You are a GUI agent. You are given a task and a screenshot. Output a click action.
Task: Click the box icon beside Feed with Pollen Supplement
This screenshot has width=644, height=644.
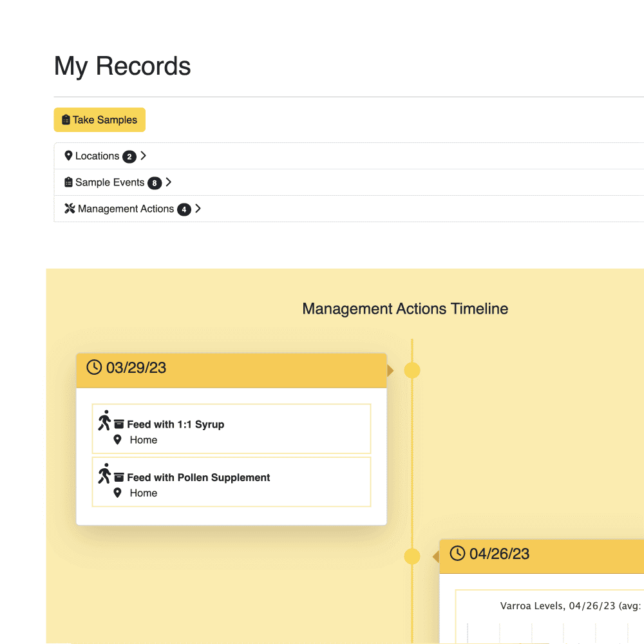119,478
